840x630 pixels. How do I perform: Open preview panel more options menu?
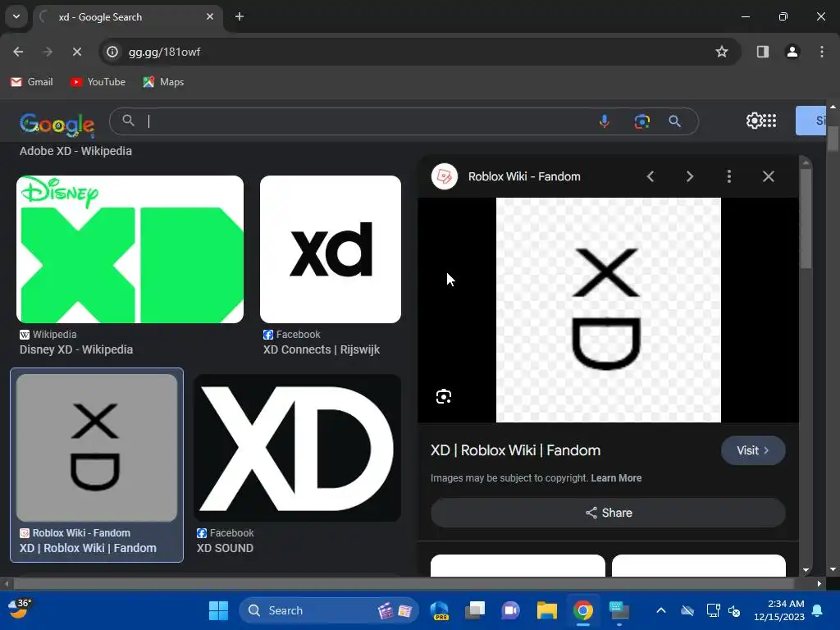(728, 176)
